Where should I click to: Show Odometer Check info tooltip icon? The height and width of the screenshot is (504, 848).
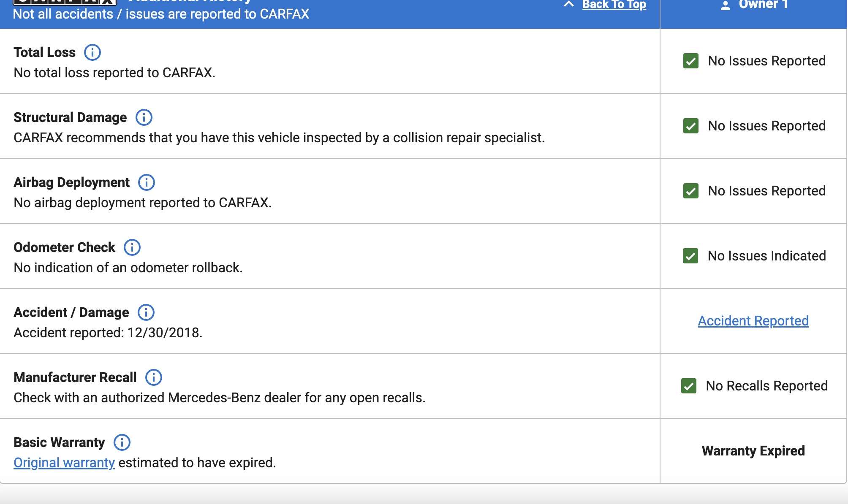pyautogui.click(x=132, y=247)
